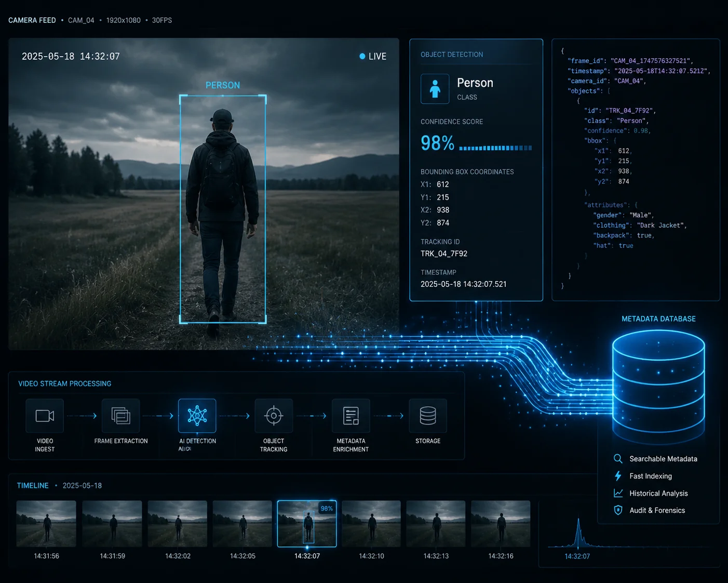Click the Object Tracking crosshair icon
Viewport: 728px width, 583px height.
point(274,416)
